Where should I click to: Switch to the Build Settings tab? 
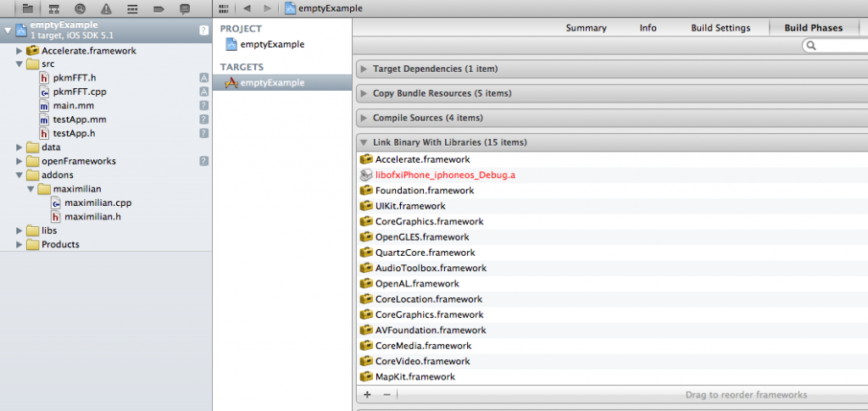click(x=721, y=28)
